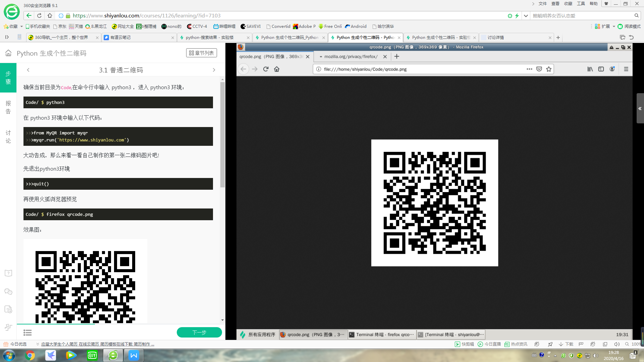Switch to mozilla.org privacy Firefox tab
This screenshot has height=362, width=644.
pos(351,57)
